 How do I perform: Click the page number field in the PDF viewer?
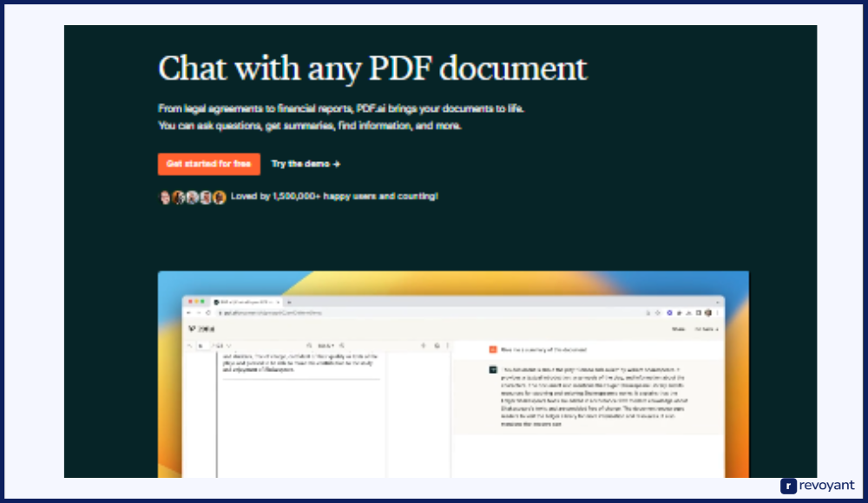[202, 346]
